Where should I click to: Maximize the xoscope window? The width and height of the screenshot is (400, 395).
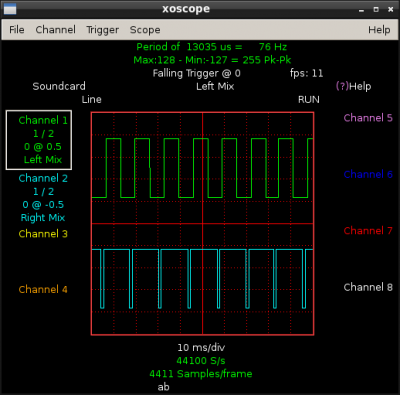click(x=376, y=9)
